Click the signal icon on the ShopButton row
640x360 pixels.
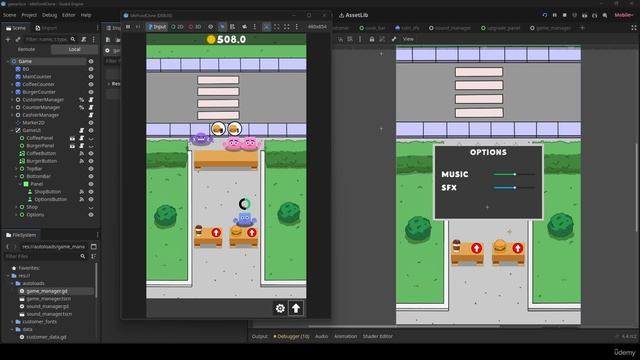(x=82, y=192)
